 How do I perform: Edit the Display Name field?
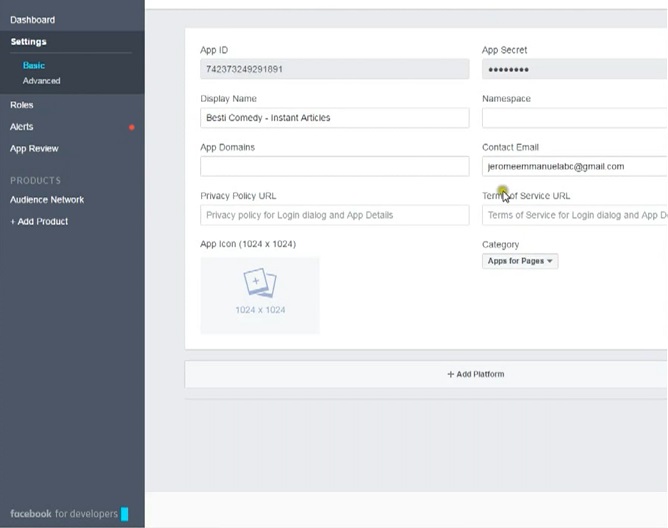(334, 118)
